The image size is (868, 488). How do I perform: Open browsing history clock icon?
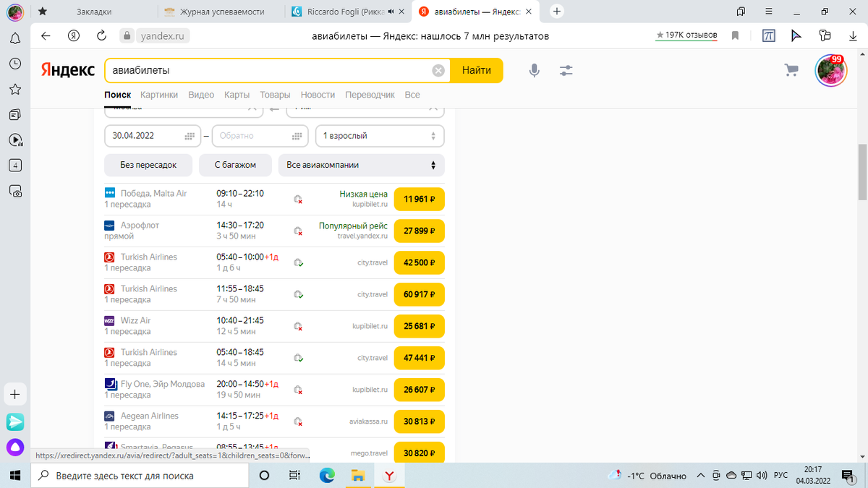15,64
